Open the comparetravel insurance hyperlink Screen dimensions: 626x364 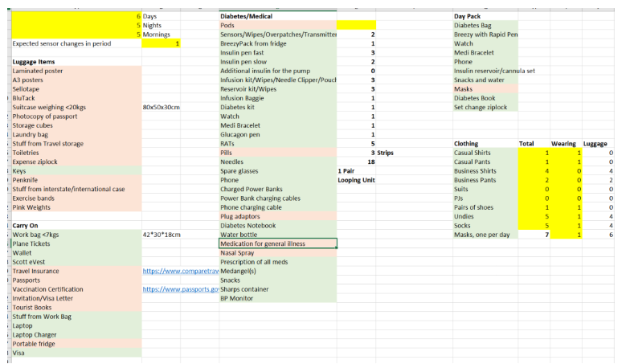coord(180,271)
